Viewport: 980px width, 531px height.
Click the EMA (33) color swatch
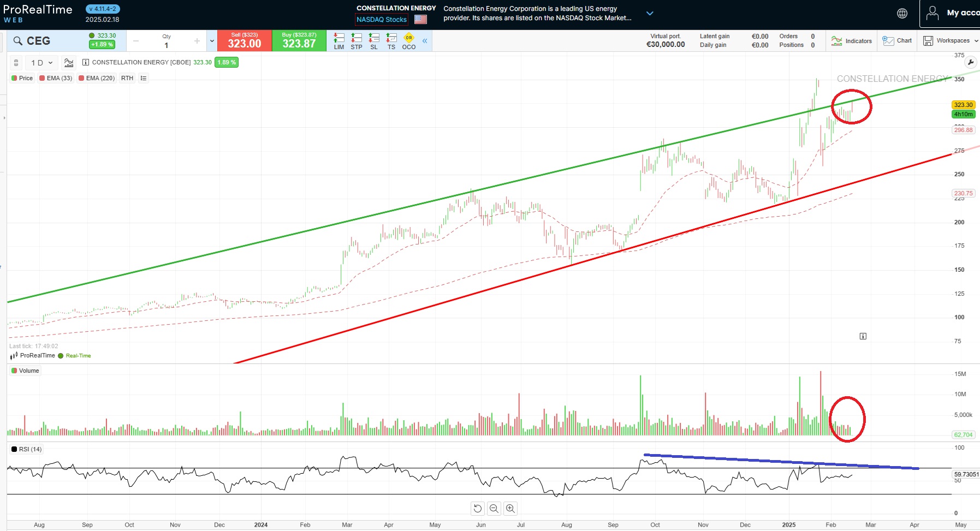point(42,78)
